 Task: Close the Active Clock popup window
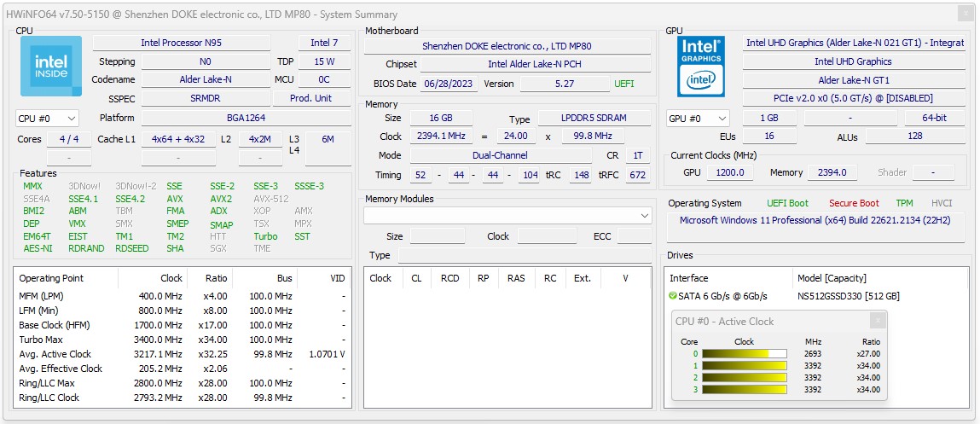[x=878, y=321]
